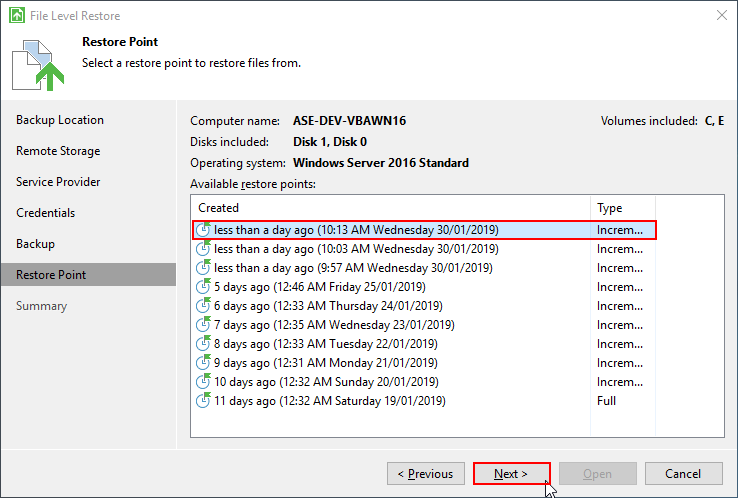Screen dimensions: 738x498
Task: Close the File Level Restore window
Action: (x=721, y=15)
